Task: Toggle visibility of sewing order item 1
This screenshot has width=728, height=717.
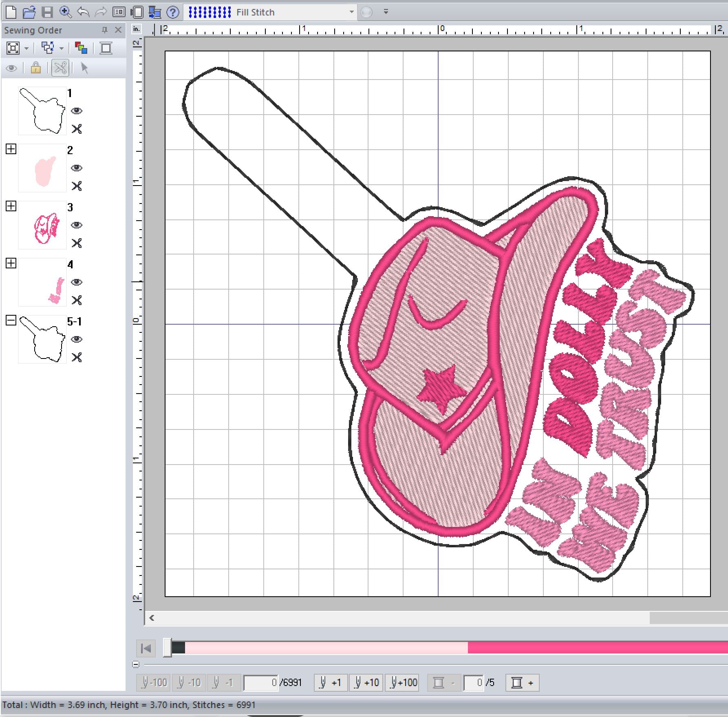Action: (x=77, y=111)
